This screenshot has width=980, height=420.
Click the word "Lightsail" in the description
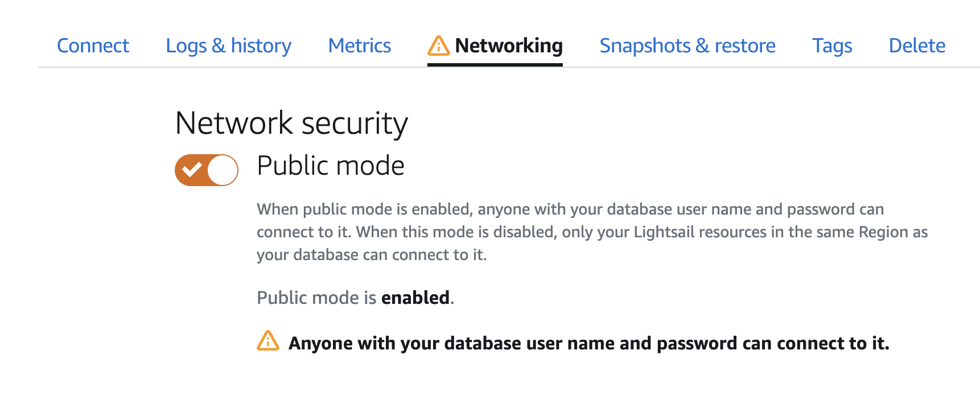click(x=664, y=232)
